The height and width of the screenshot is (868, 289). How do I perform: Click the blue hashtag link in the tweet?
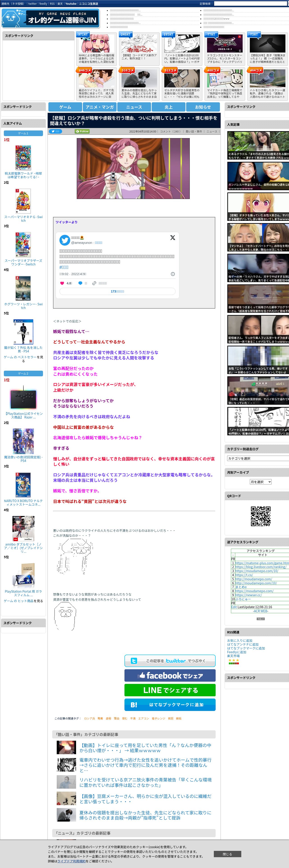pos(64,267)
